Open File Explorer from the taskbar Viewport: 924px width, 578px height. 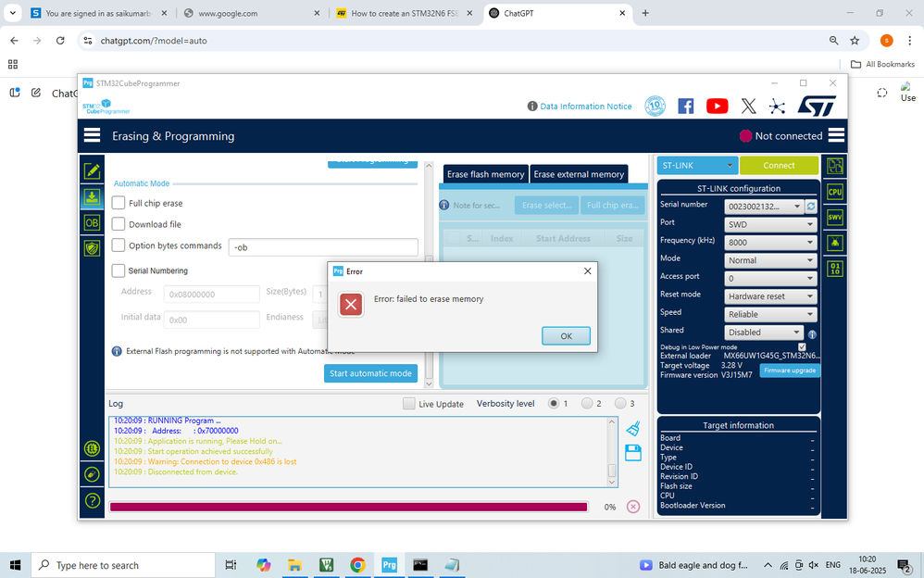[294, 565]
